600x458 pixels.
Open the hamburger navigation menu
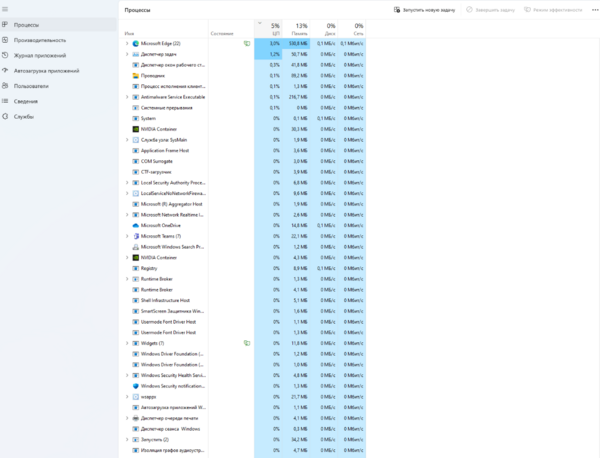pyautogui.click(x=5, y=9)
